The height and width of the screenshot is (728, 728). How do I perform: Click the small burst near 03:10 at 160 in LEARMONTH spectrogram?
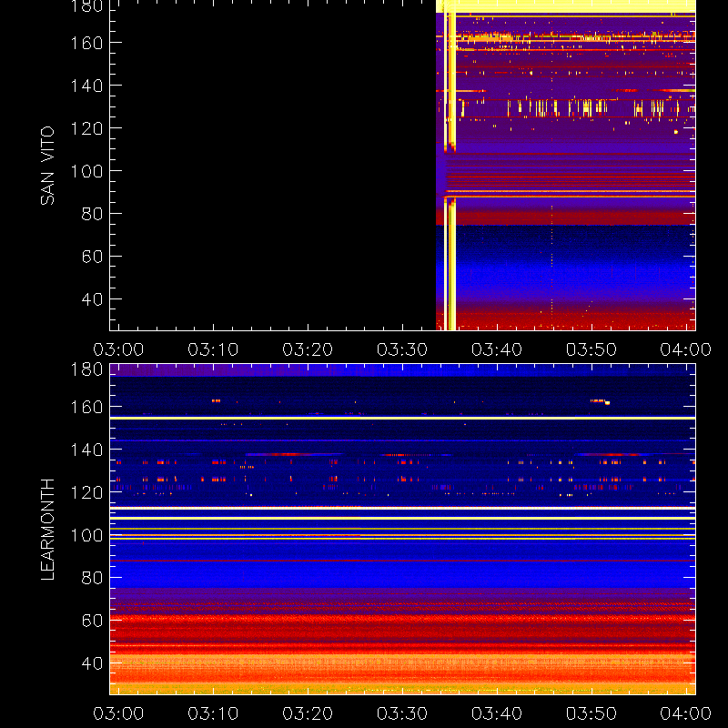[x=216, y=400]
